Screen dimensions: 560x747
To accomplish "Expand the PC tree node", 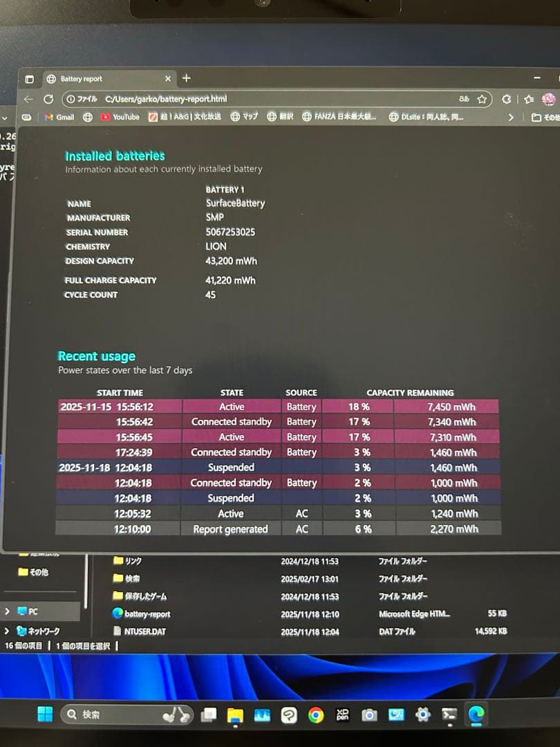I will [7, 611].
